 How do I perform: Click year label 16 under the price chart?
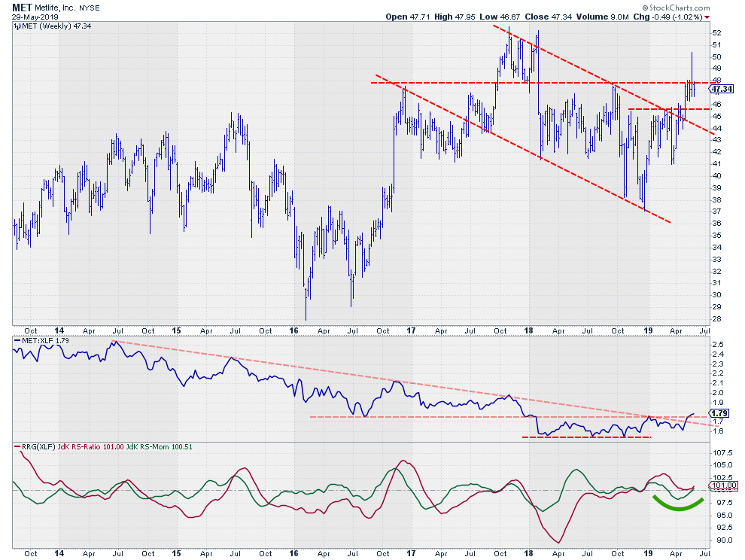[x=293, y=330]
